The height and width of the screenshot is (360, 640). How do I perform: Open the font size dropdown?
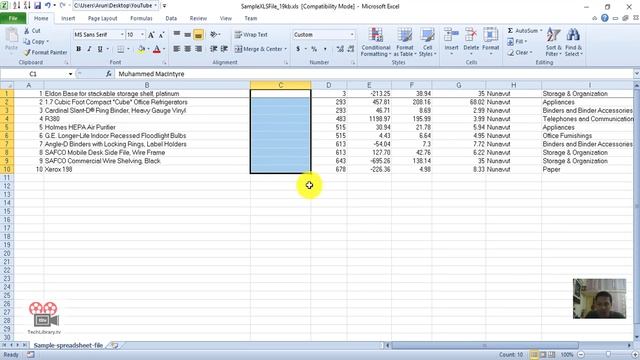142,35
